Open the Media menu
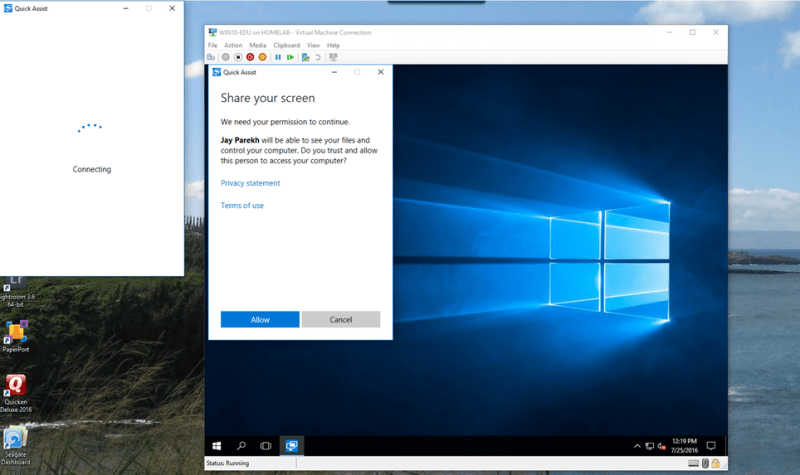This screenshot has height=475, width=800. click(x=258, y=45)
